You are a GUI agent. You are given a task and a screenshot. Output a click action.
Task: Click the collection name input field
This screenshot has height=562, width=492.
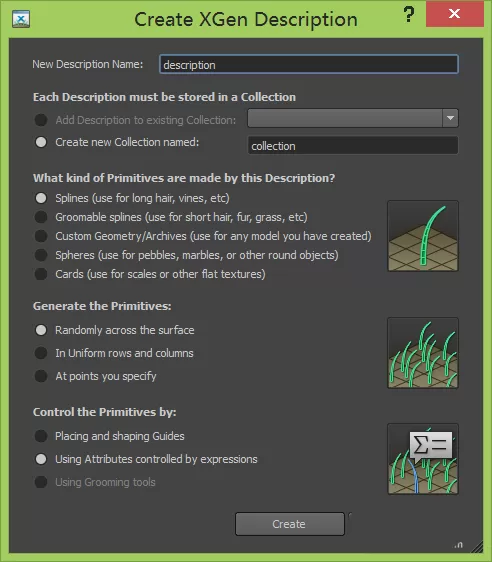pyautogui.click(x=353, y=146)
